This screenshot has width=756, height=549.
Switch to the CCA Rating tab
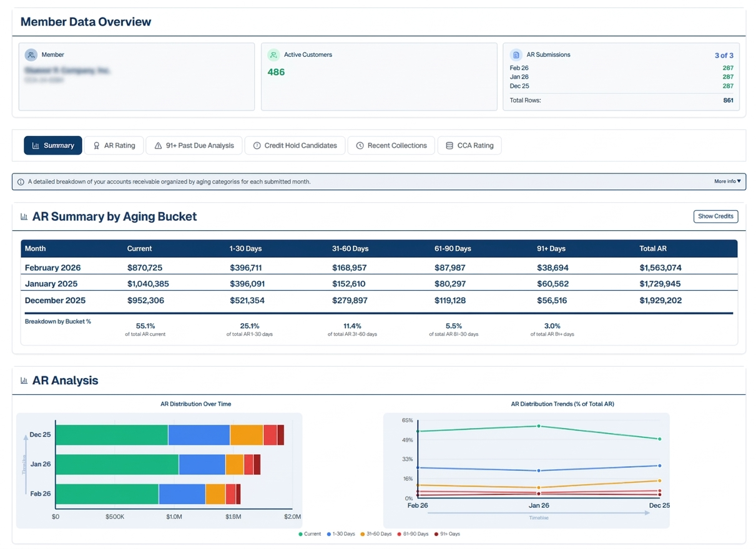point(469,145)
